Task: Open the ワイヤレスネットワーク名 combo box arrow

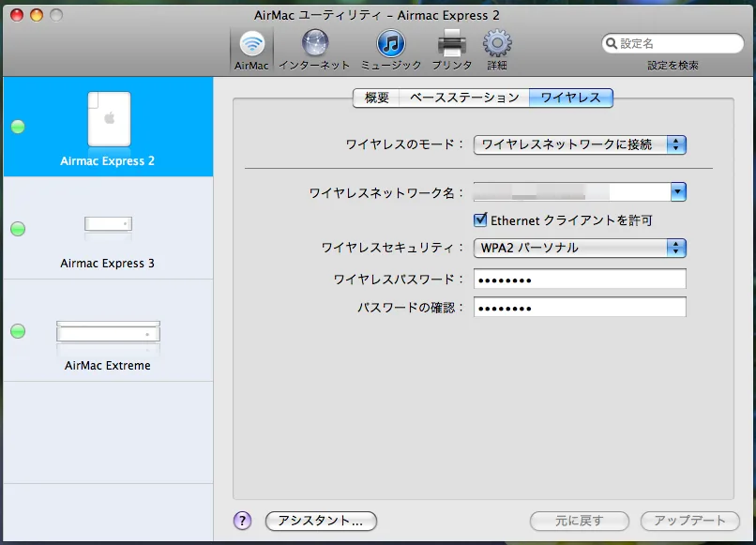Action: (x=678, y=192)
